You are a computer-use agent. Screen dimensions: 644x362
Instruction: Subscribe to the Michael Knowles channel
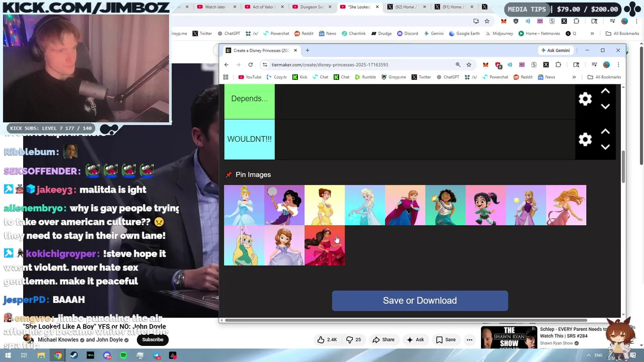pyautogui.click(x=152, y=339)
